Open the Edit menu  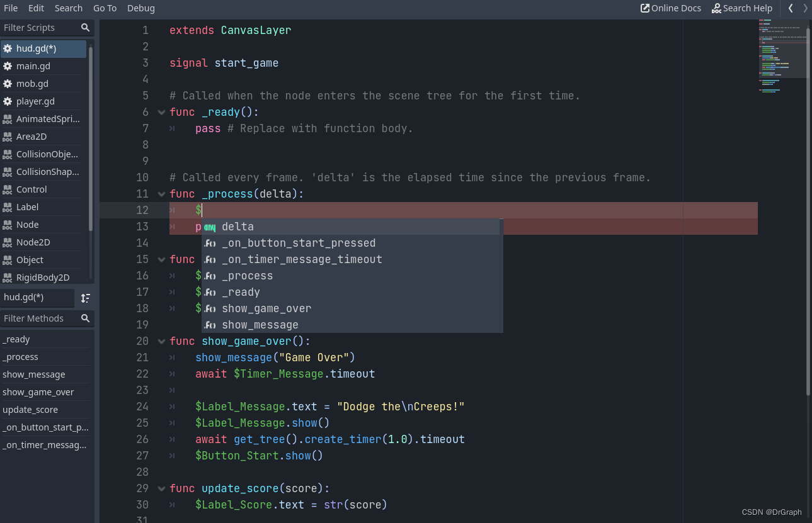tap(36, 8)
